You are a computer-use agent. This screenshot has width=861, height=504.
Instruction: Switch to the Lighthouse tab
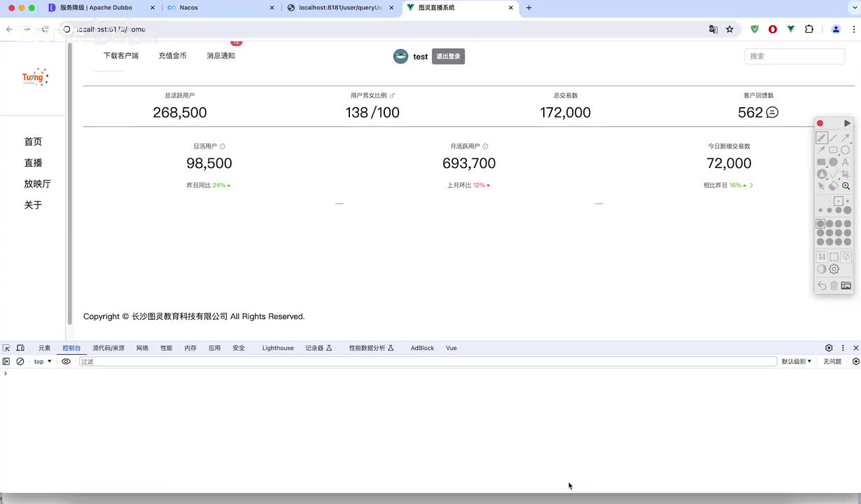point(278,348)
